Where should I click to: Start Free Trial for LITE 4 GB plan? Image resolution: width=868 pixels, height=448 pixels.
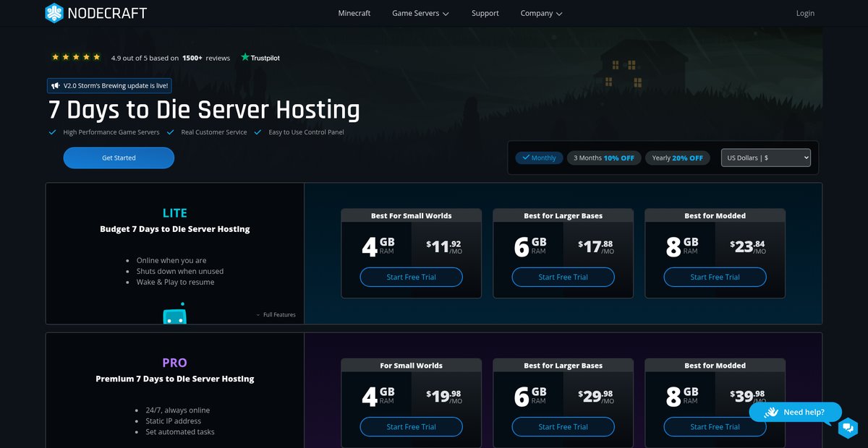pos(412,277)
